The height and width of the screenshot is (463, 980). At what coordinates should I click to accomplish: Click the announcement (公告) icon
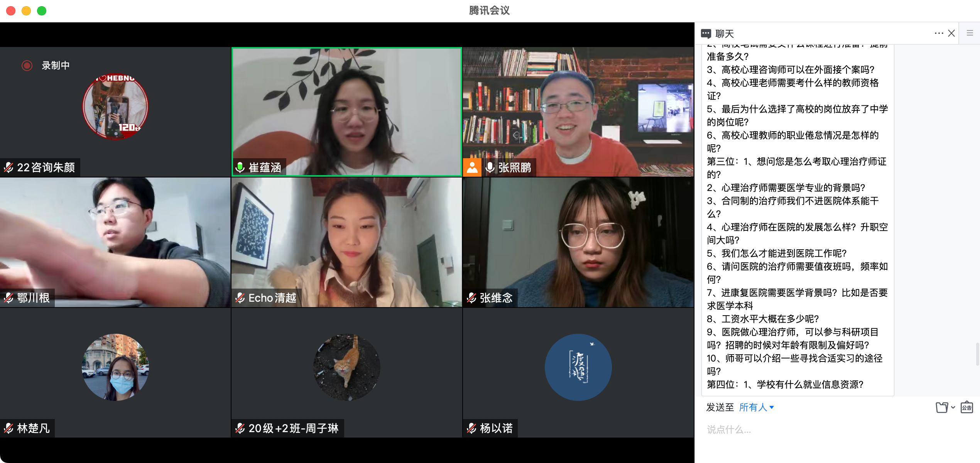[966, 407]
